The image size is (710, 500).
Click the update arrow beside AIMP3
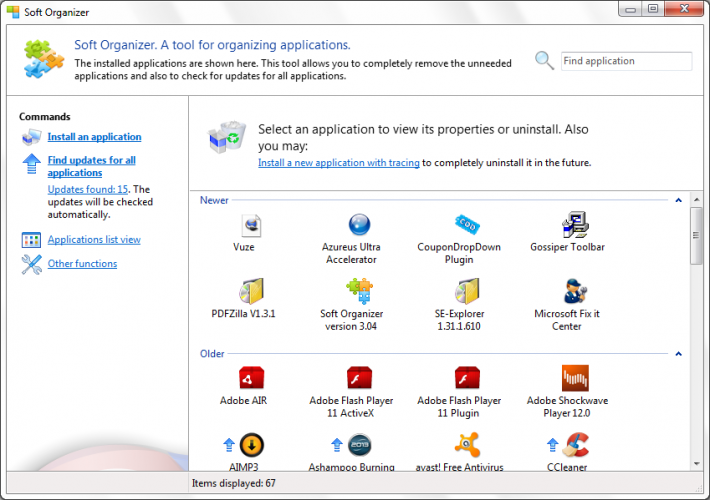coord(229,445)
